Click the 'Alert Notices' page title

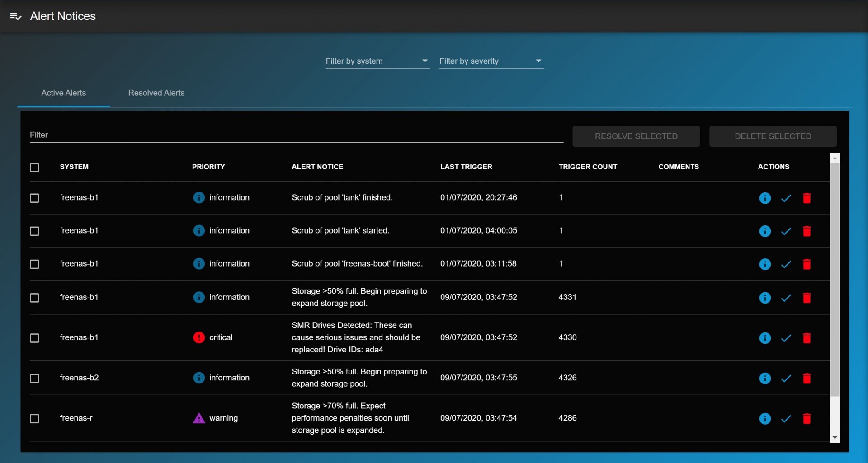pos(63,16)
